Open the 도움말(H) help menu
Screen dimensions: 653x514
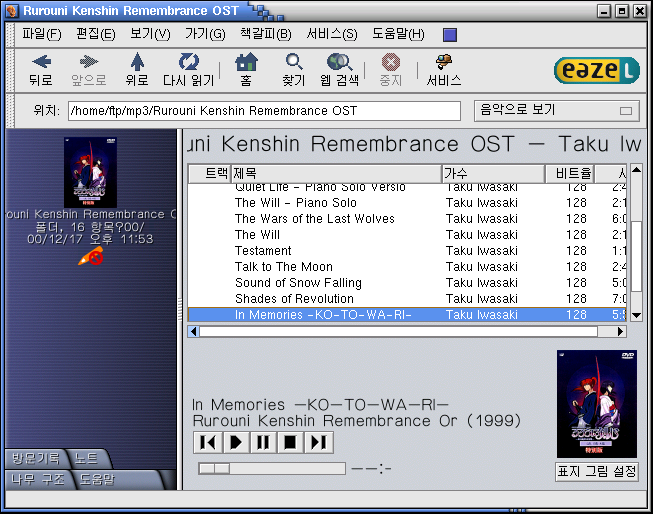click(398, 34)
